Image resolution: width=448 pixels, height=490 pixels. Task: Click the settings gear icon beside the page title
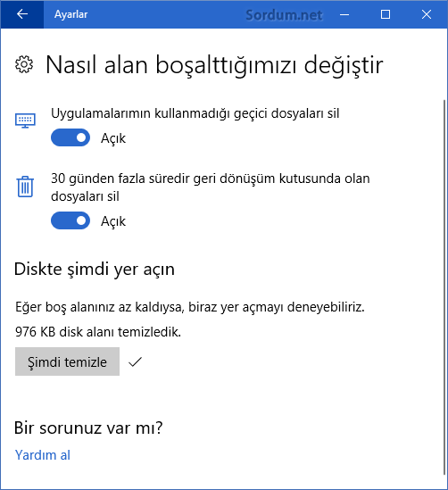(x=24, y=64)
